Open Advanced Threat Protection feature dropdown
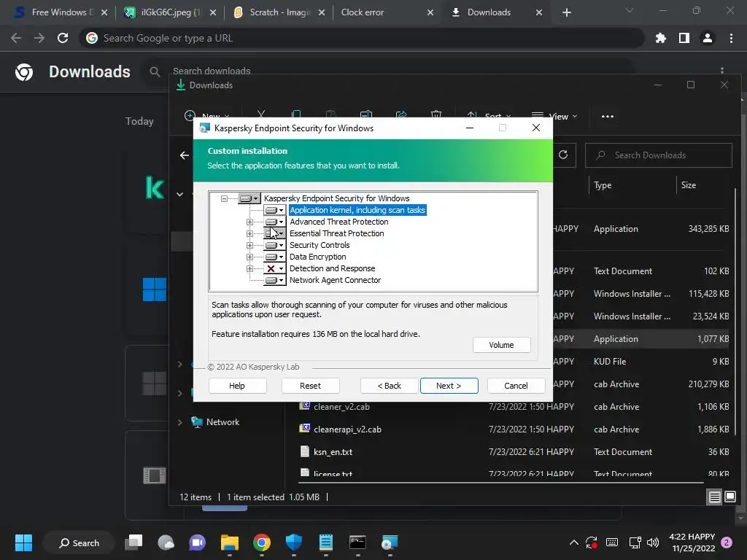 click(x=274, y=222)
